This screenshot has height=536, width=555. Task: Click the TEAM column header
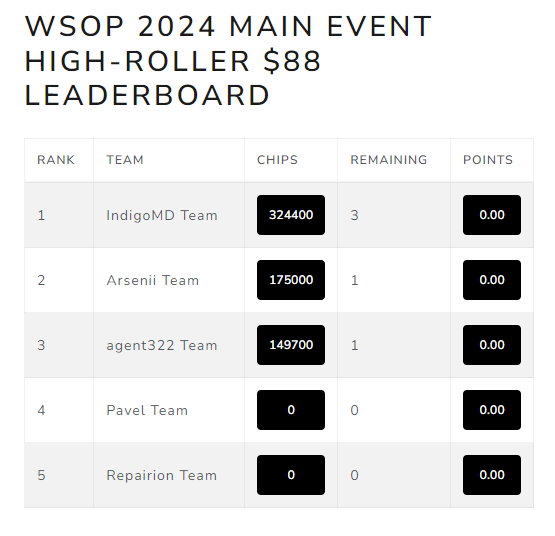[x=125, y=160]
